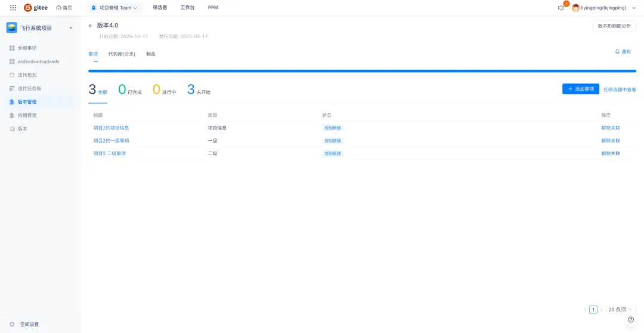Click the 标题 column header
Viewport: 644px width, 333px height.
point(98,115)
